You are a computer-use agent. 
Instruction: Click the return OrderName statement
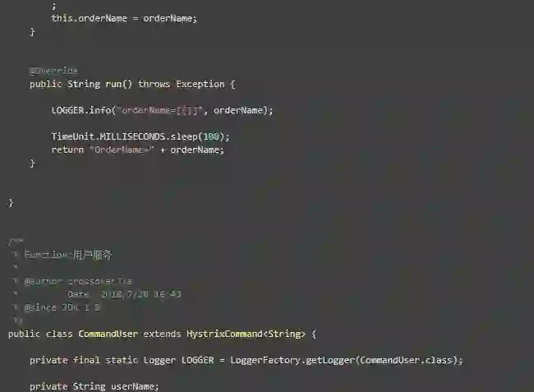(x=137, y=150)
